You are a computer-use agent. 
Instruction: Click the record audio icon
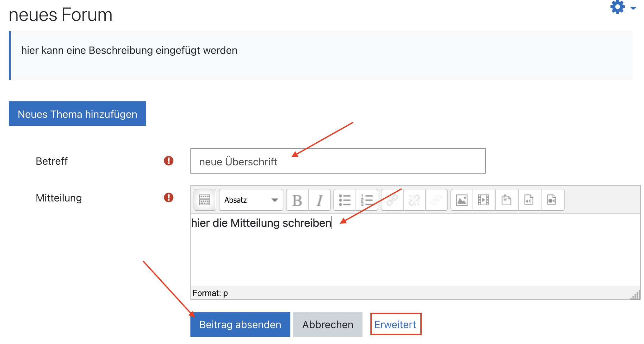[x=529, y=200]
